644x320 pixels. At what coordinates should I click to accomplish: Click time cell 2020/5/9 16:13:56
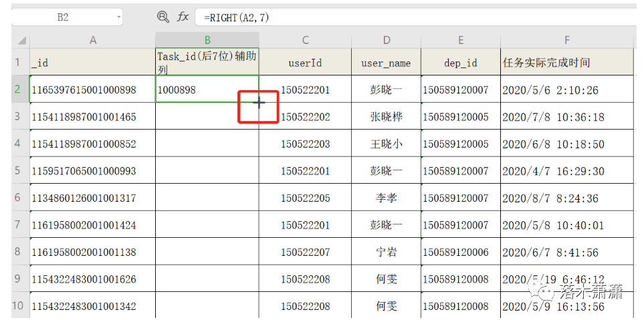[568, 306]
